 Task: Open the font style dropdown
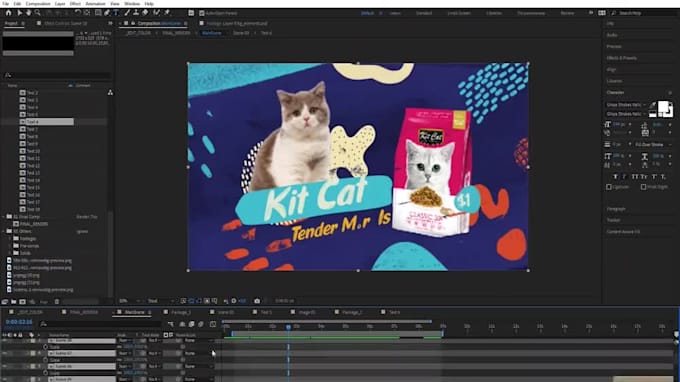click(x=626, y=114)
